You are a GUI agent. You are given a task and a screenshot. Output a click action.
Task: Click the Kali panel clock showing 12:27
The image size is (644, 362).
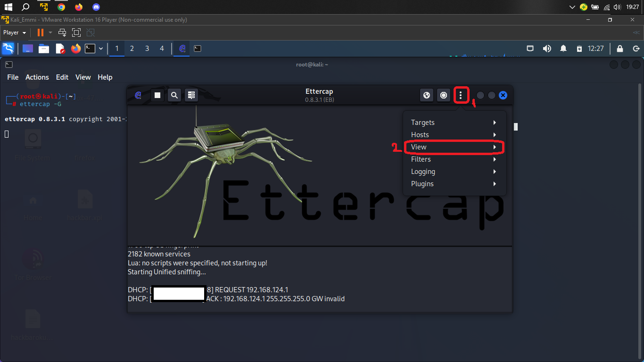coord(596,49)
